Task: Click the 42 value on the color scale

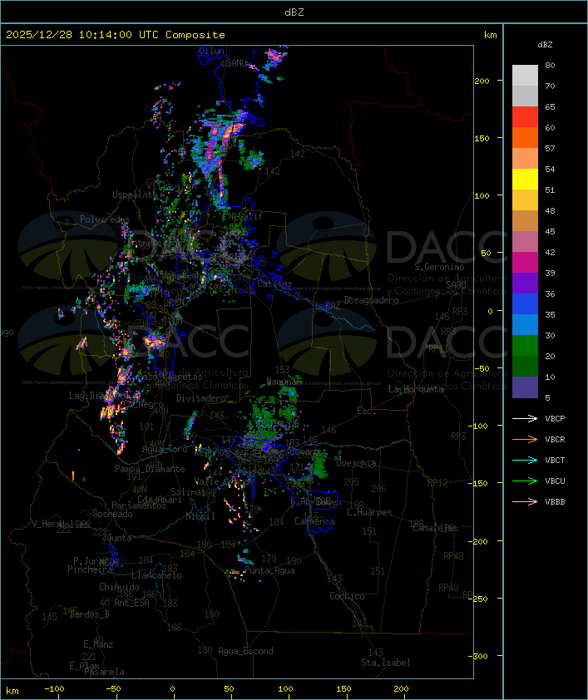Action: coord(550,253)
